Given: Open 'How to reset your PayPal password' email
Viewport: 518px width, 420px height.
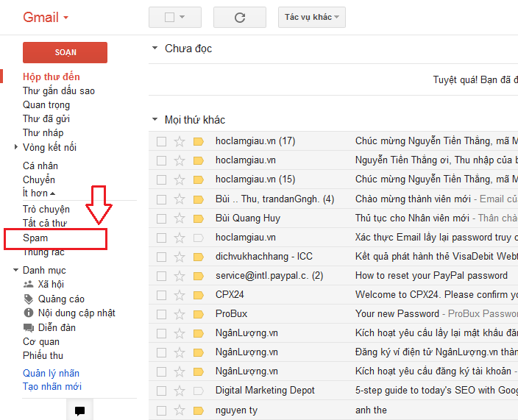Looking at the screenshot, I should click(x=431, y=276).
